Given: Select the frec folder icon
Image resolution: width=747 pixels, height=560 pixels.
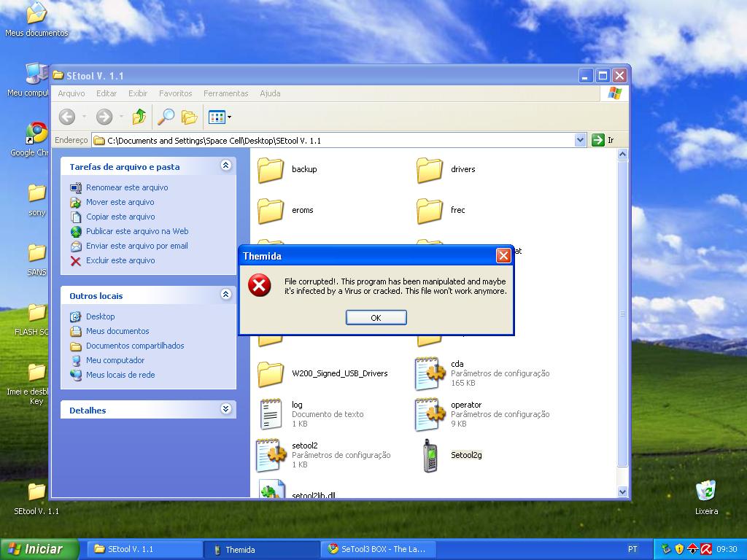Looking at the screenshot, I should [429, 211].
